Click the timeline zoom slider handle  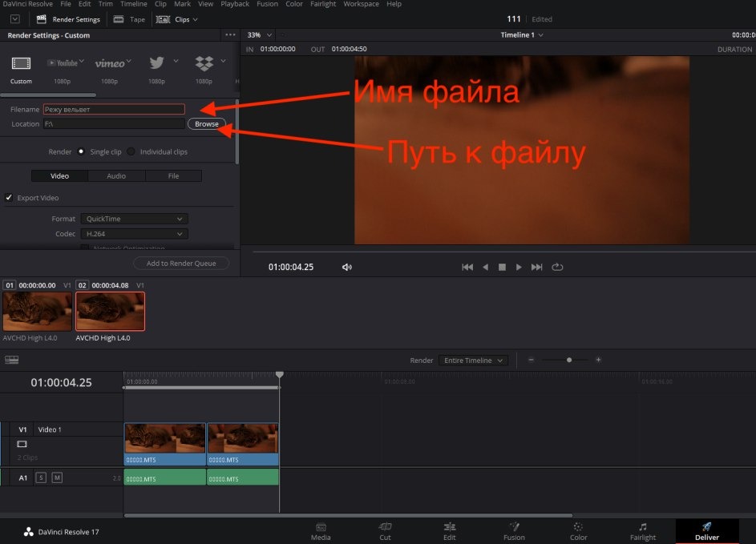click(x=569, y=361)
